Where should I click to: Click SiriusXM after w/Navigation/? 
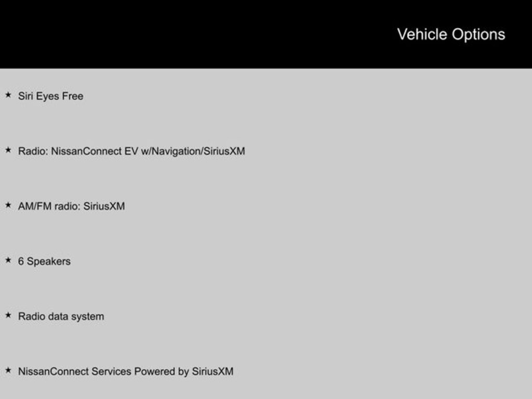pos(224,151)
